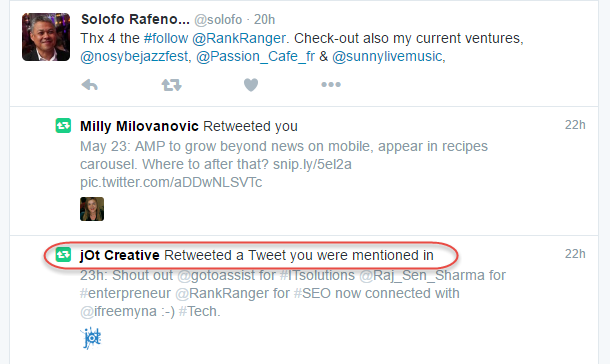Click the 20h timestamp on Solofo's tweet
This screenshot has width=610, height=364.
point(265,19)
